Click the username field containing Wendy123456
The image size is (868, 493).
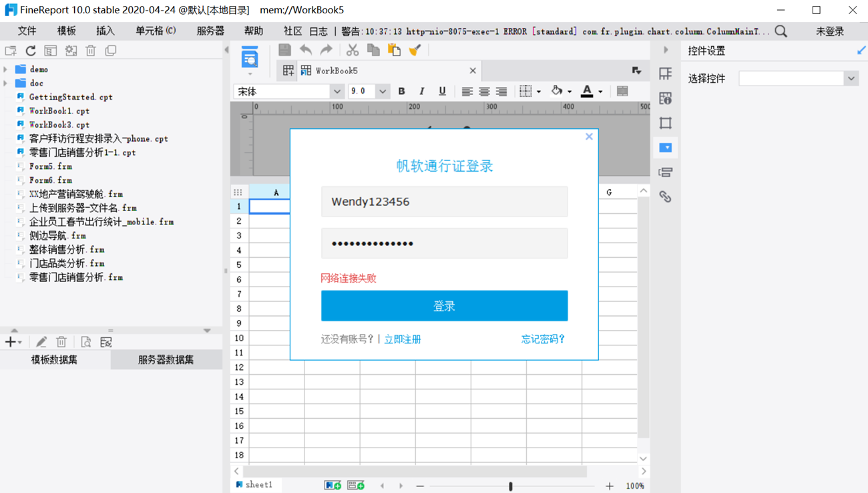click(x=445, y=202)
